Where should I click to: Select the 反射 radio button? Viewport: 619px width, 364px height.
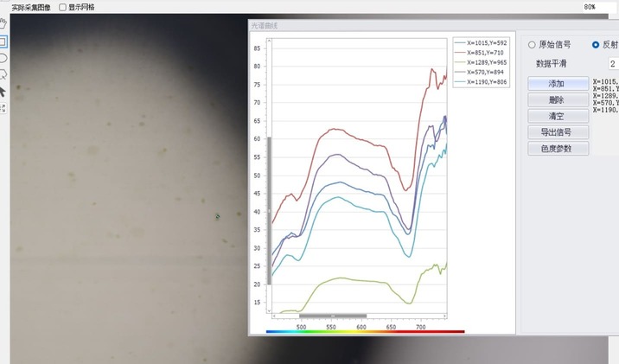596,44
